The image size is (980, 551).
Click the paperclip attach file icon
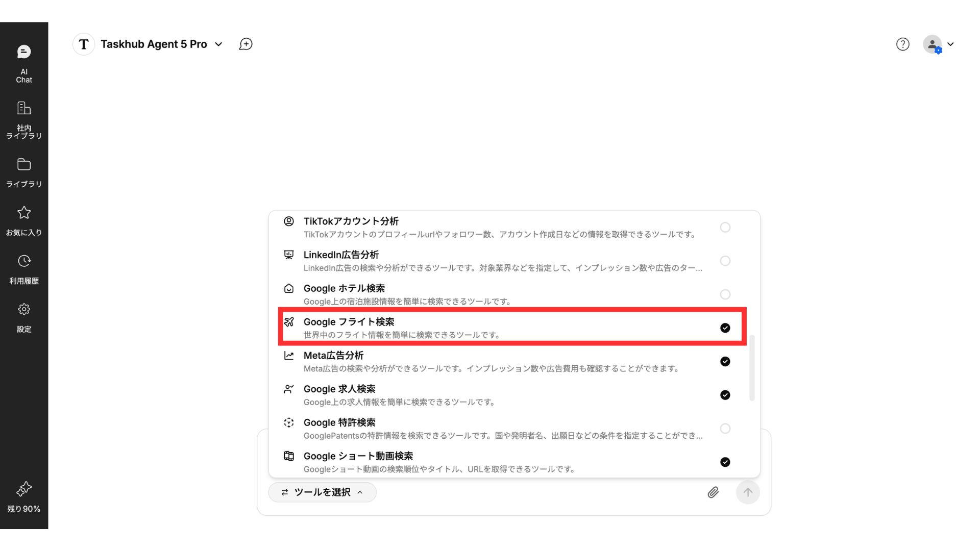(x=713, y=492)
